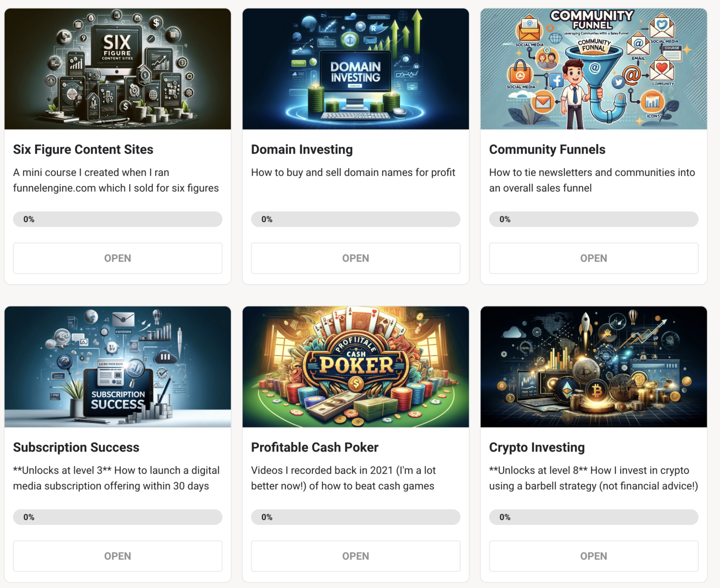Open the Community Funnels course button
The height and width of the screenshot is (588, 720).
(x=593, y=258)
